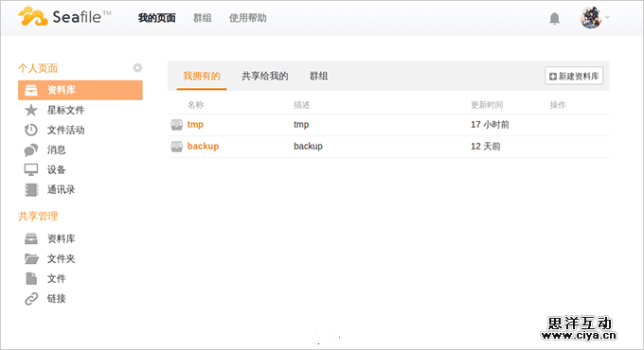Select the 我拥有的 tab

click(x=202, y=76)
